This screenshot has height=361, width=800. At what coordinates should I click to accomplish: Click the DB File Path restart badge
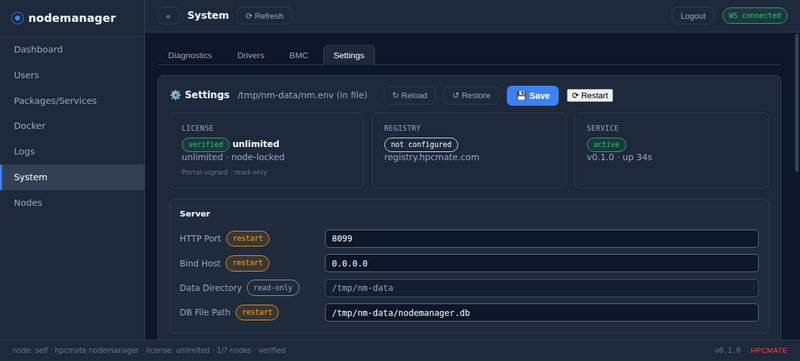click(x=257, y=312)
